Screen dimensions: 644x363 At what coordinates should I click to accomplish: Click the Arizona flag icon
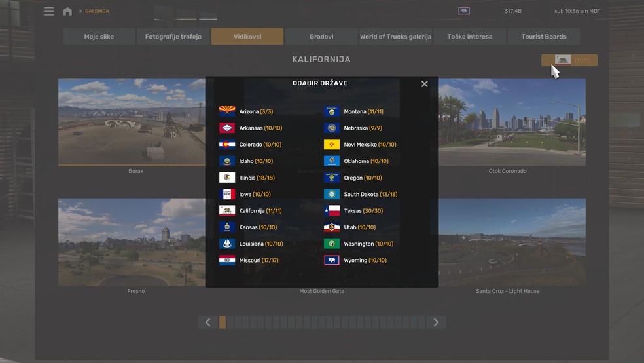(x=227, y=111)
